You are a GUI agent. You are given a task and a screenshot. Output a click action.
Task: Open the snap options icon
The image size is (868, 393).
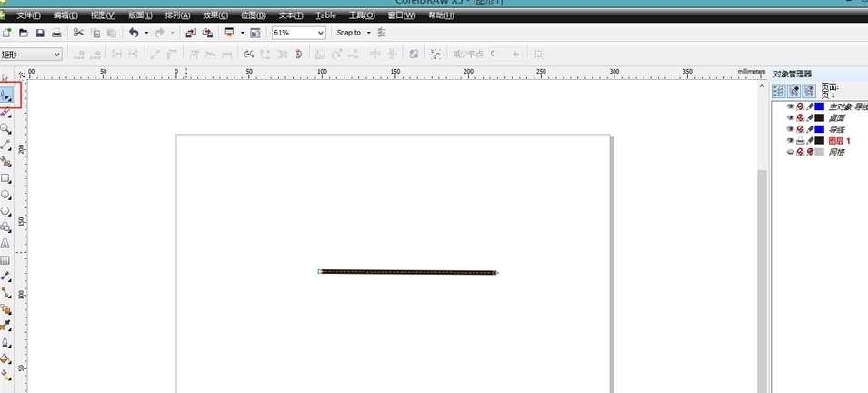tap(382, 33)
